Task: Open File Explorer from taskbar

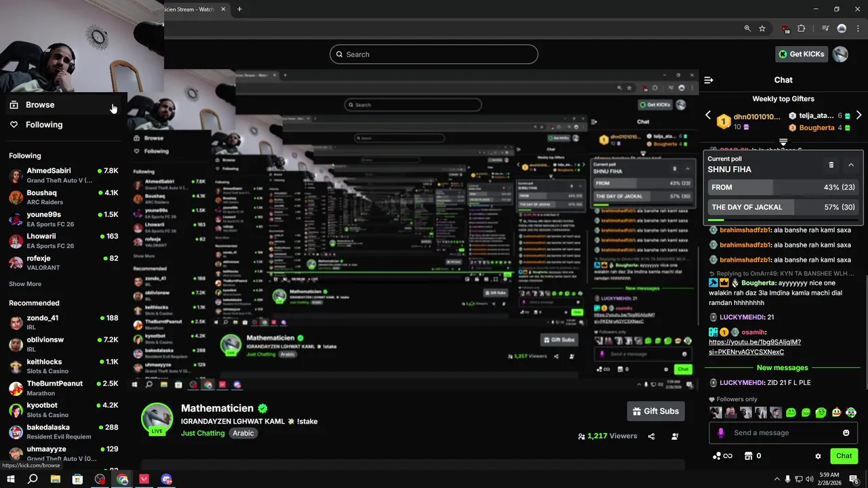Action: [56, 479]
